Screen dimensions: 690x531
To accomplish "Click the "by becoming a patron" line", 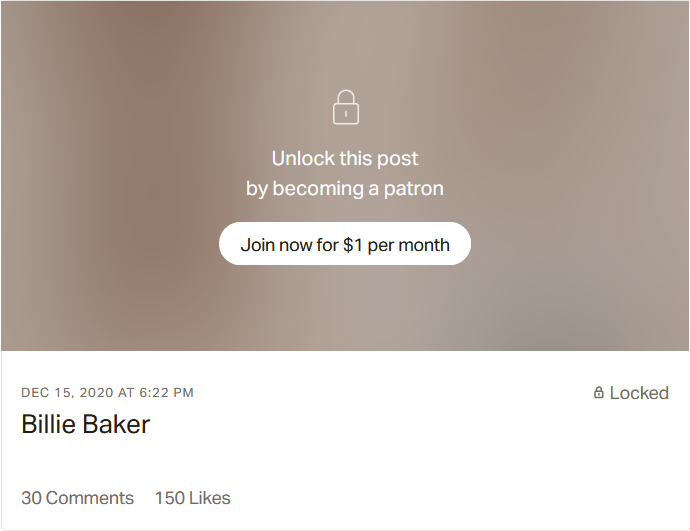I will (345, 188).
